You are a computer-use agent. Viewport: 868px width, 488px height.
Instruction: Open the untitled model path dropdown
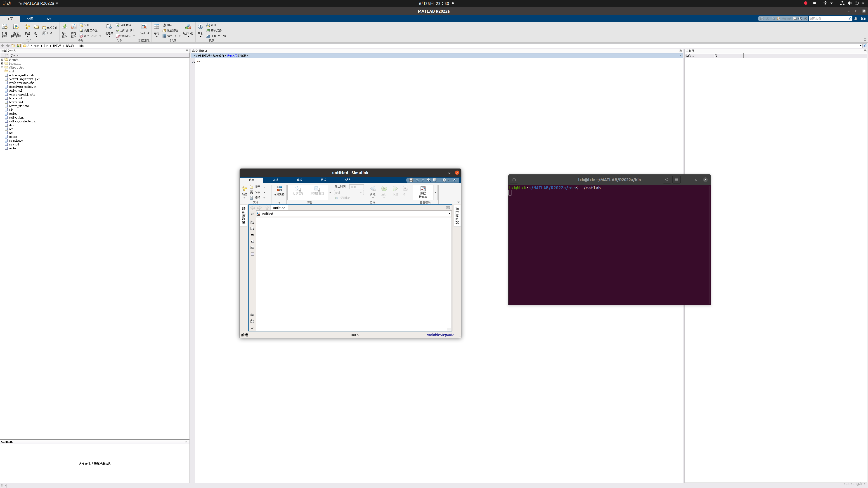point(449,214)
